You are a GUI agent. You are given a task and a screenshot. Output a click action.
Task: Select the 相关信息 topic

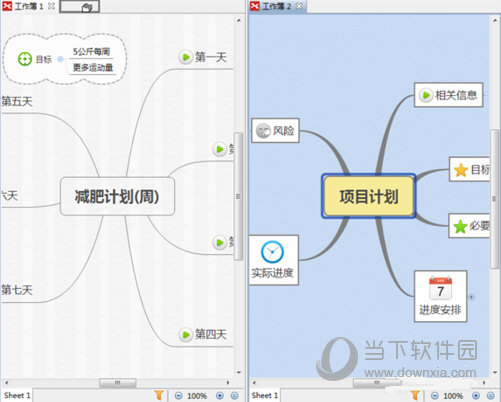point(448,95)
